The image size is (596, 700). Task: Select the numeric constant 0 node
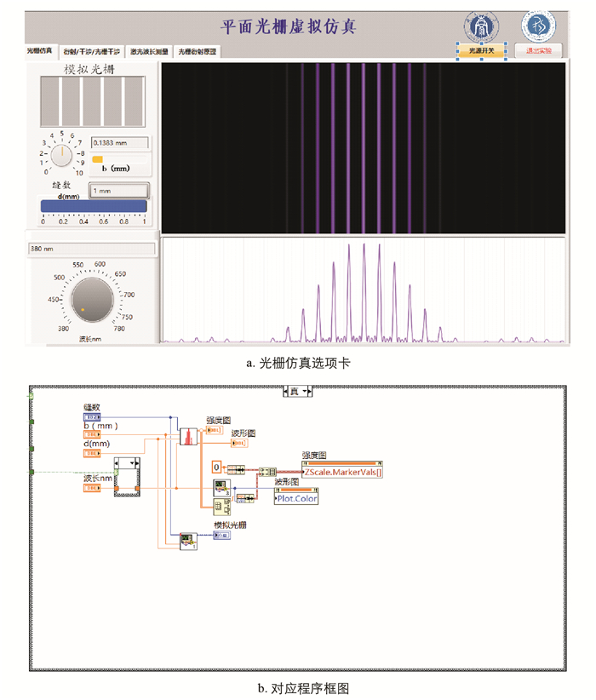[217, 468]
